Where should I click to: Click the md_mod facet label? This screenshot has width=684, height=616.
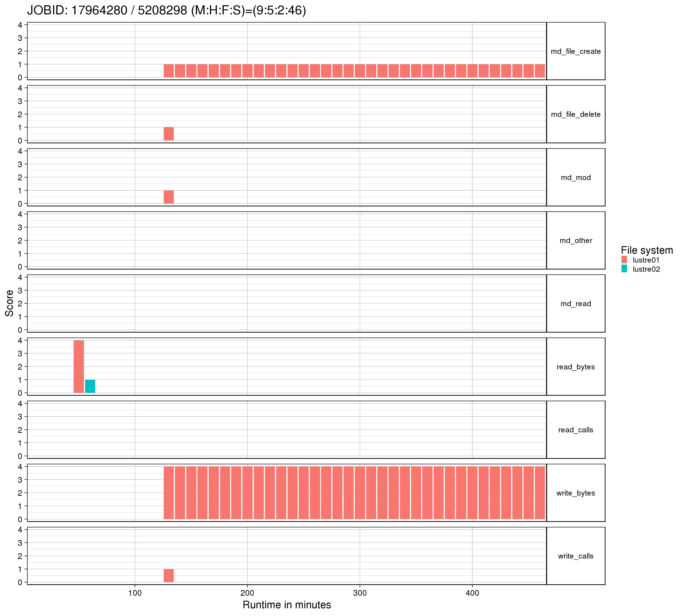pyautogui.click(x=575, y=177)
